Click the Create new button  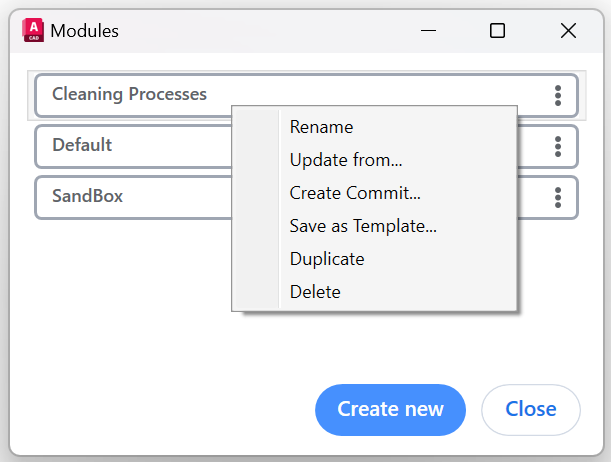point(390,409)
